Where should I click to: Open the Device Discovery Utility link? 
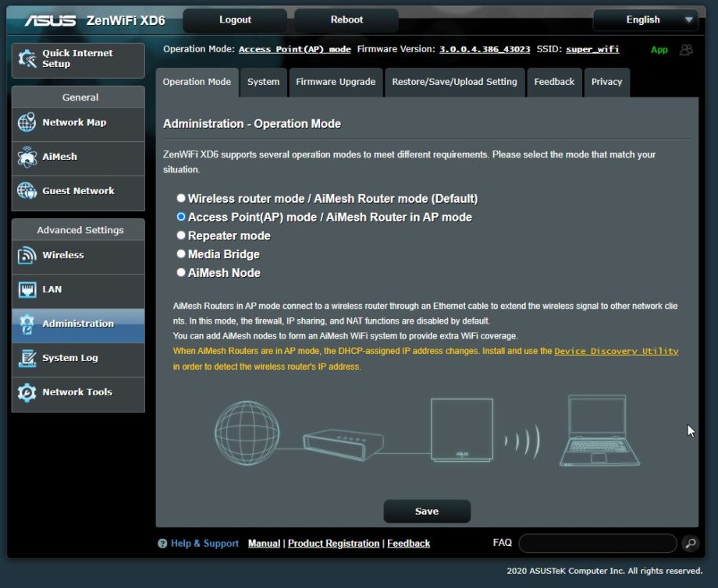click(616, 352)
